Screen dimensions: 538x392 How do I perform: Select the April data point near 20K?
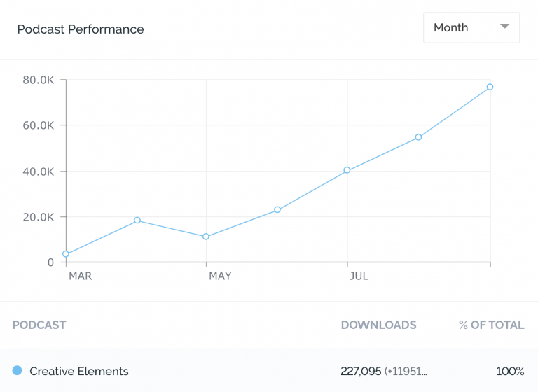[137, 220]
